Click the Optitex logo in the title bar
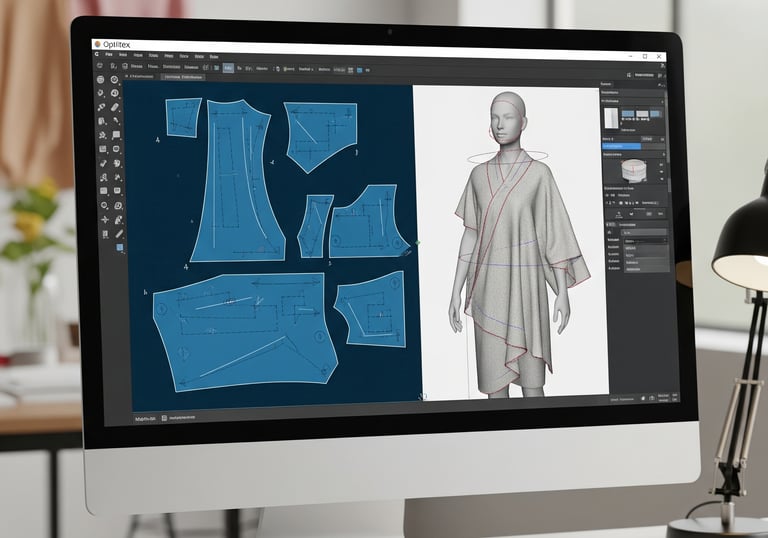 (98, 44)
